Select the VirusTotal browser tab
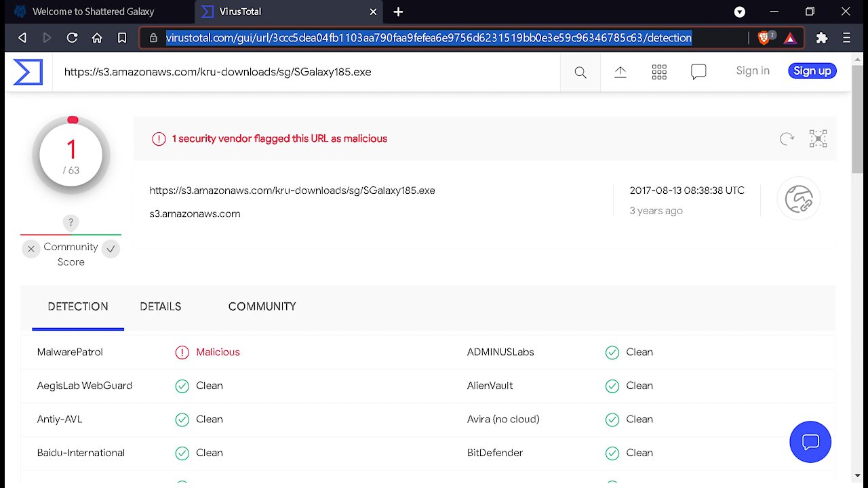Viewport: 868px width, 488px height. pos(289,12)
